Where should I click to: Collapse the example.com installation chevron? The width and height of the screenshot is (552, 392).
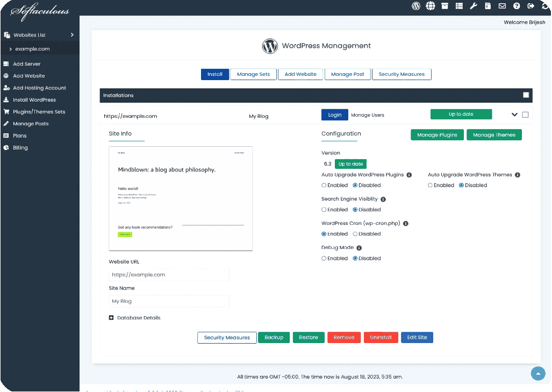tap(514, 115)
